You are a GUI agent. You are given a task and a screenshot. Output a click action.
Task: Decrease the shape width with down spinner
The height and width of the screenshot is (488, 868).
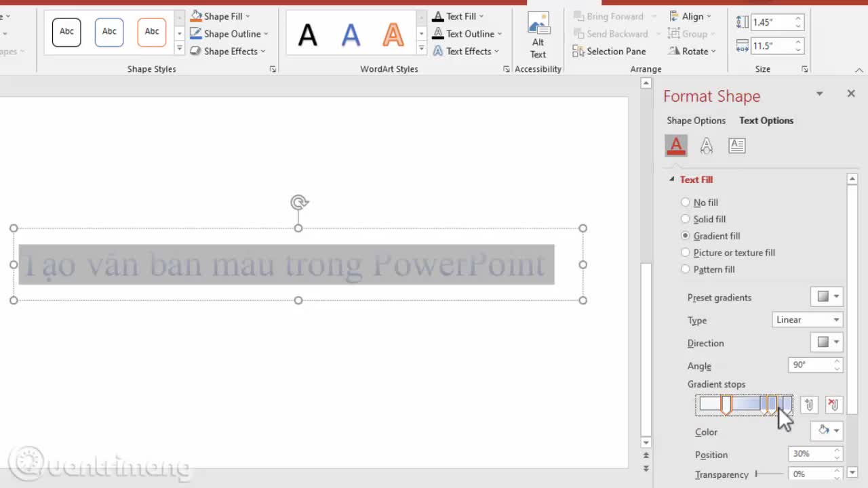click(798, 50)
